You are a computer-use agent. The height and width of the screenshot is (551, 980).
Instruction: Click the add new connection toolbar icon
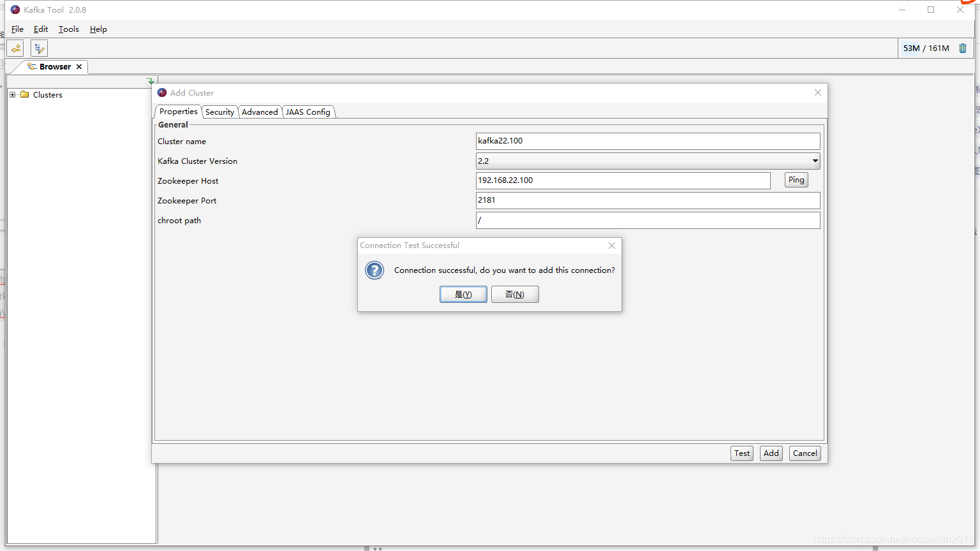pos(16,48)
